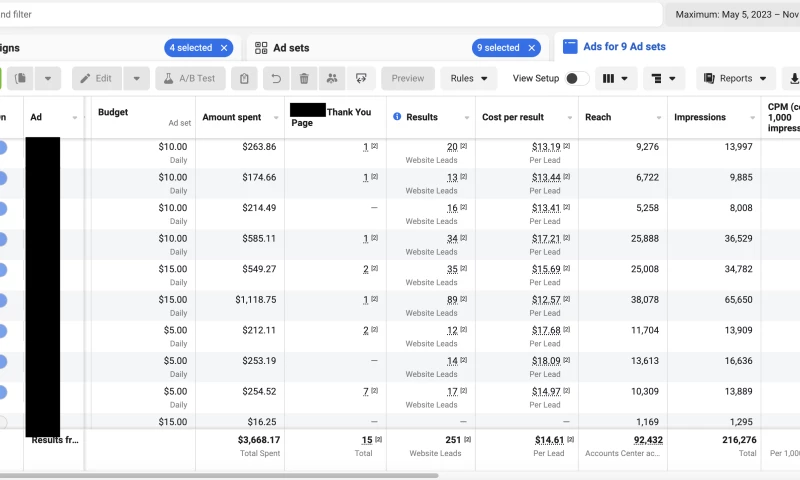Click the A/B Test button
Viewport: 800px width, 480px height.
click(x=190, y=78)
